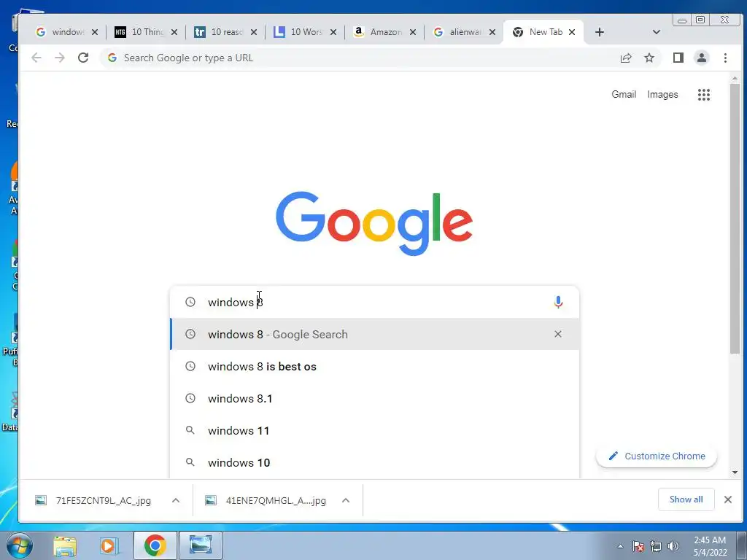The image size is (747, 560).
Task: Bookmark this tab with the star icon
Action: 649,58
